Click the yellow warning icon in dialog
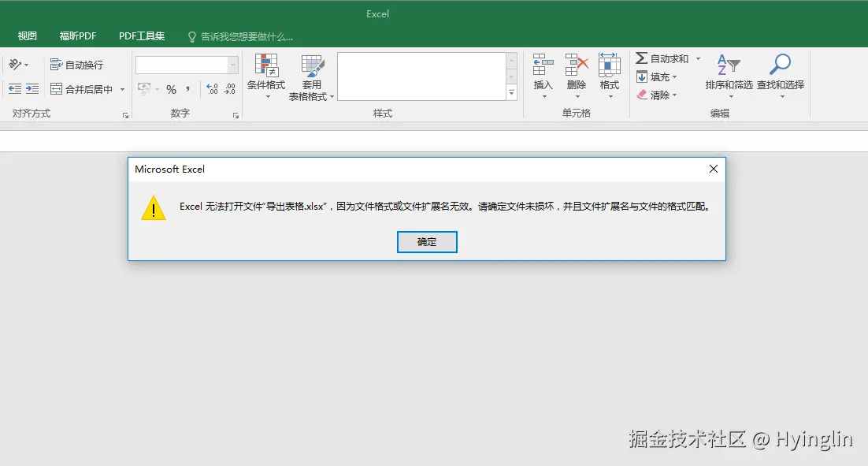 pyautogui.click(x=154, y=208)
